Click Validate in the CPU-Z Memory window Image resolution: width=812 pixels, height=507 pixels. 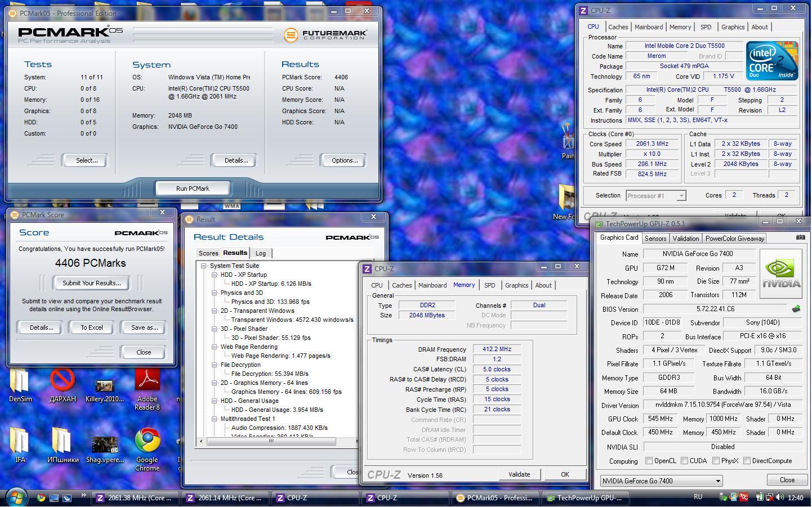click(519, 474)
